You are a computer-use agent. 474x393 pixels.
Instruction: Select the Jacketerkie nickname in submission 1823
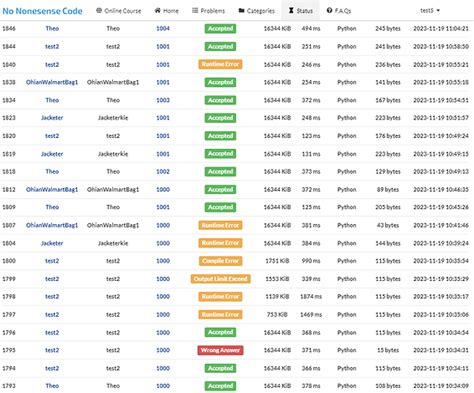(113, 118)
